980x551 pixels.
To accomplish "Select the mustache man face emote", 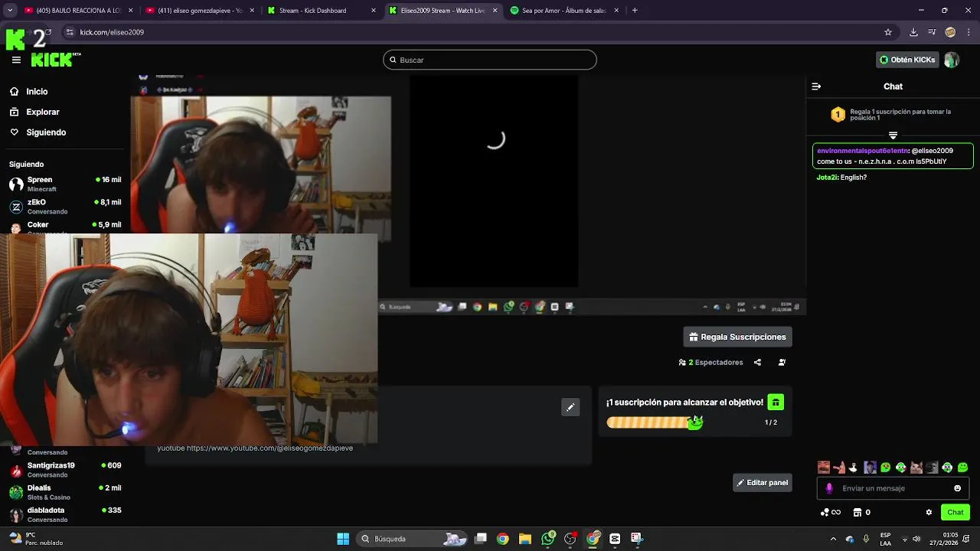I will point(824,467).
